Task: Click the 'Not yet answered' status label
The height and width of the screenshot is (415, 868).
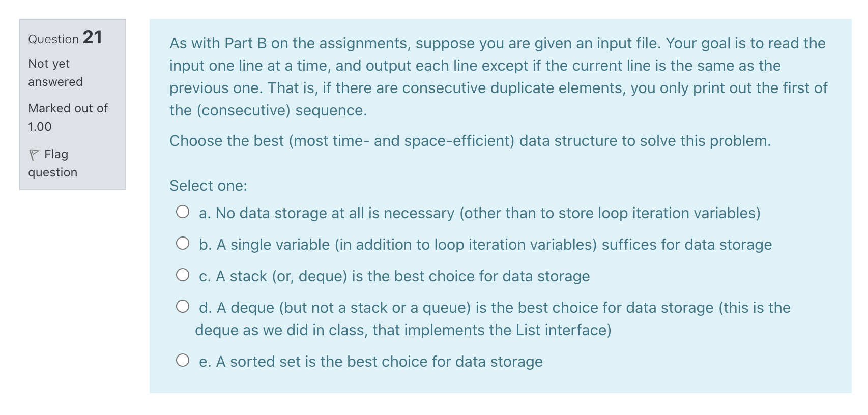Action: click(55, 72)
